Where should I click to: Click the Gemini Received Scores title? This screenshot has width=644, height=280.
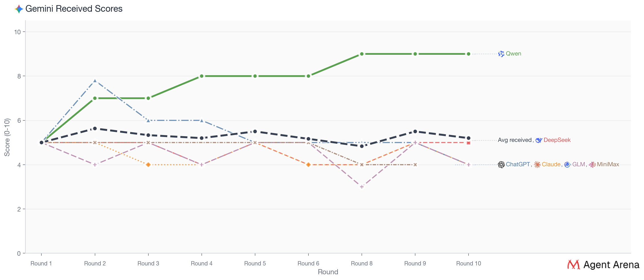[x=74, y=9]
